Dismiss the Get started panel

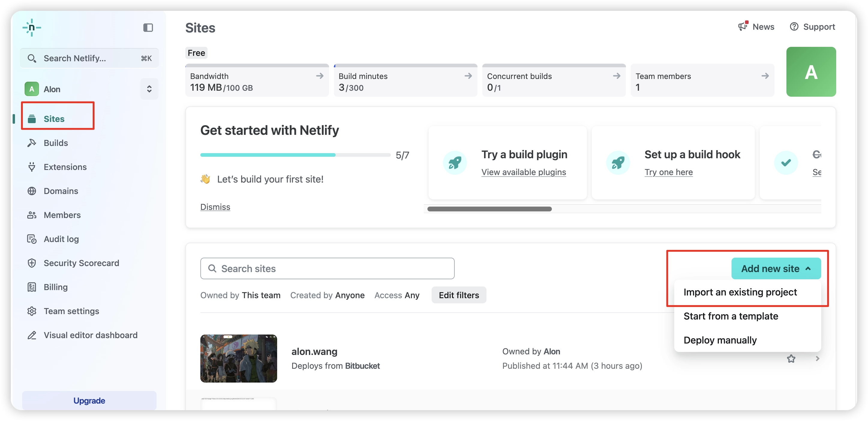pos(215,207)
